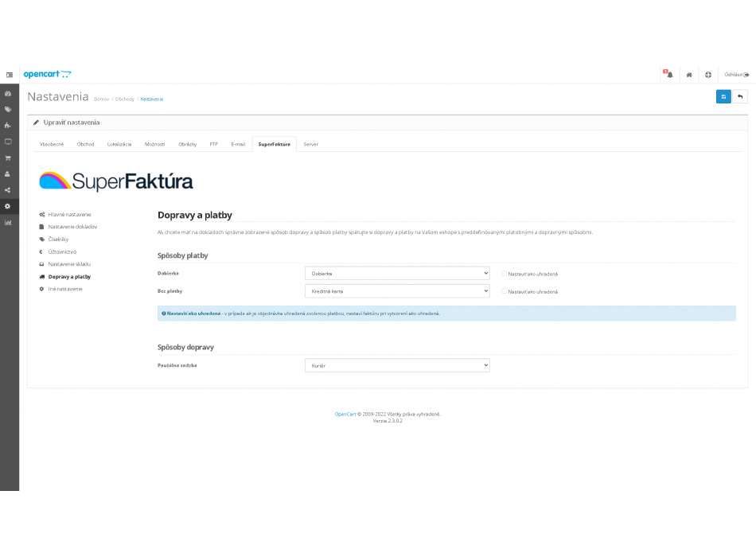
Task: Open the Bez platby payment method dropdown
Action: (397, 291)
